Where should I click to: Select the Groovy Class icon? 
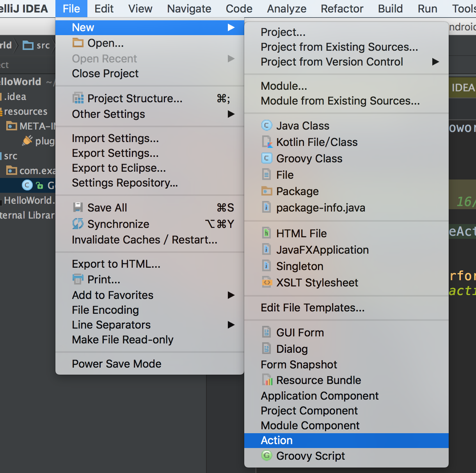point(266,158)
